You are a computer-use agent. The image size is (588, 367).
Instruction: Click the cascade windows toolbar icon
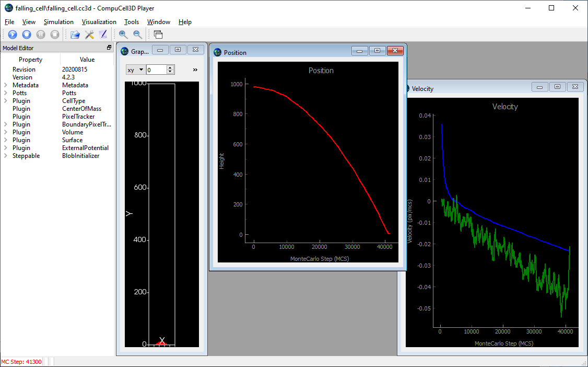(x=158, y=35)
